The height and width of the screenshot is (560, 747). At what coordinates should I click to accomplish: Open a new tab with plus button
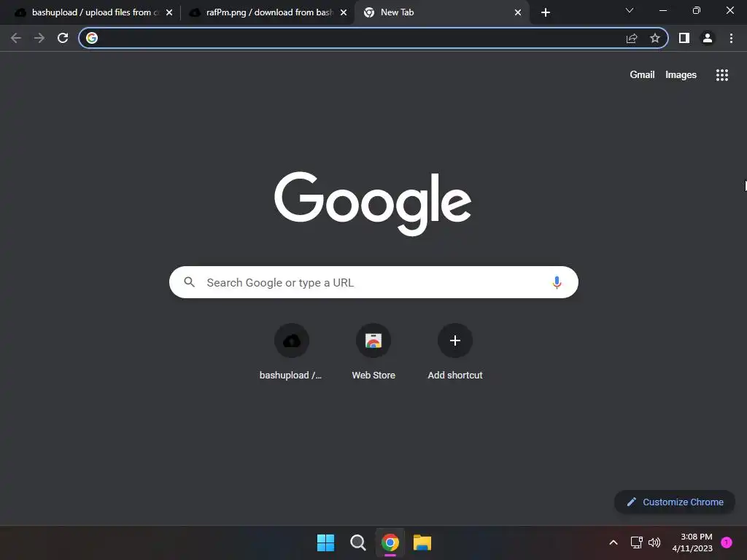546,12
